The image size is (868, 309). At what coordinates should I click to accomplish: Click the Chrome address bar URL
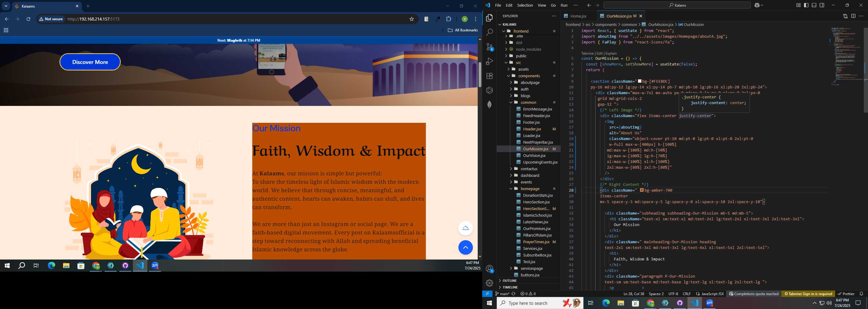point(94,19)
